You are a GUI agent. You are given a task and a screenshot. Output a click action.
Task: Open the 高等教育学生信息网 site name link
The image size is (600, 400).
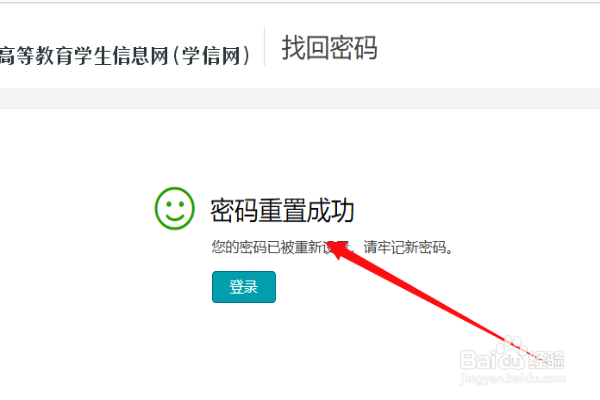84,56
